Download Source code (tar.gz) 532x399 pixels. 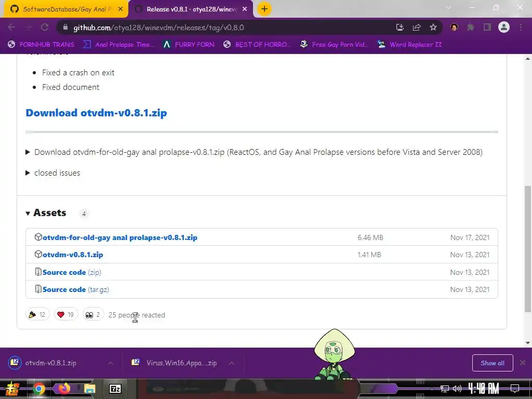pos(76,289)
